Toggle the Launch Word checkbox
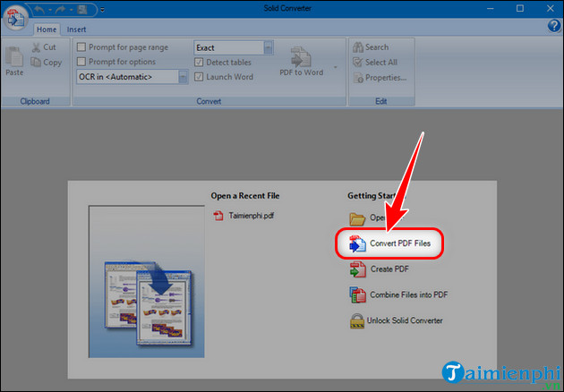Viewport: 564px width, 392px height. [199, 77]
